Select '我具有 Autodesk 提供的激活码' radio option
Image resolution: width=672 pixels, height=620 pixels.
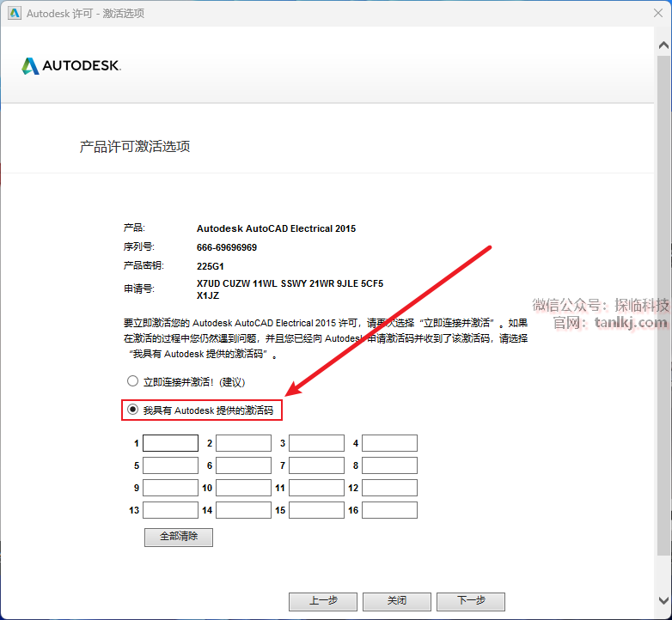132,410
